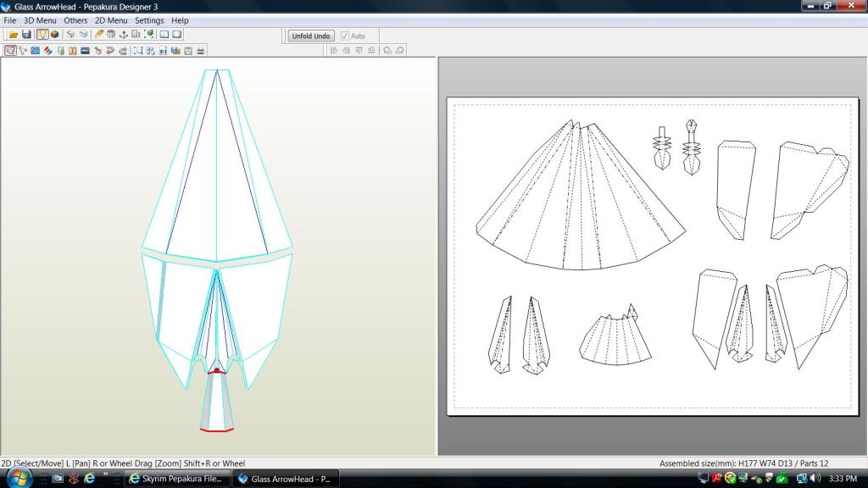Click the blue floppy export icon in second toolbar
This screenshot has height=488, width=868.
(x=176, y=51)
